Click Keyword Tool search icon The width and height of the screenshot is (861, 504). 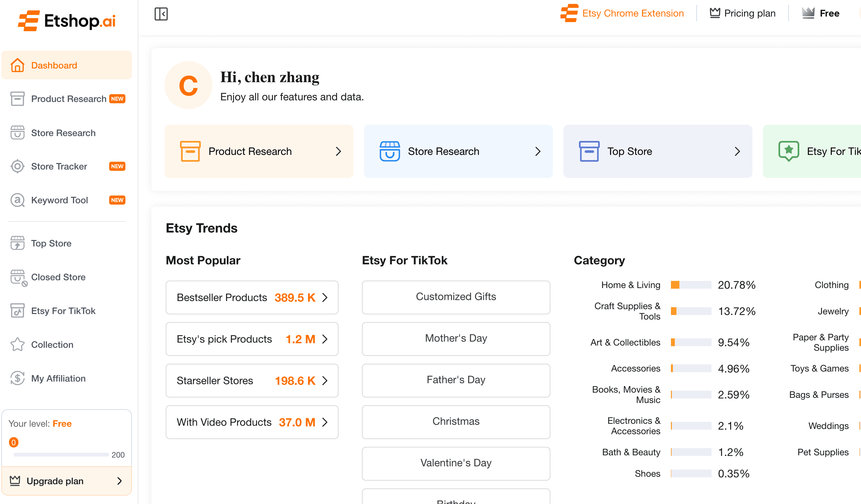tap(18, 200)
